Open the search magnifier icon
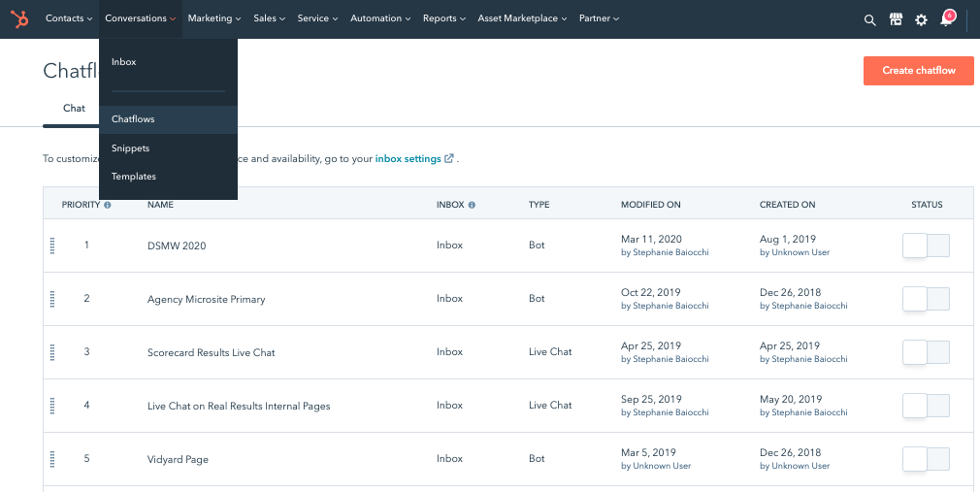 869,19
